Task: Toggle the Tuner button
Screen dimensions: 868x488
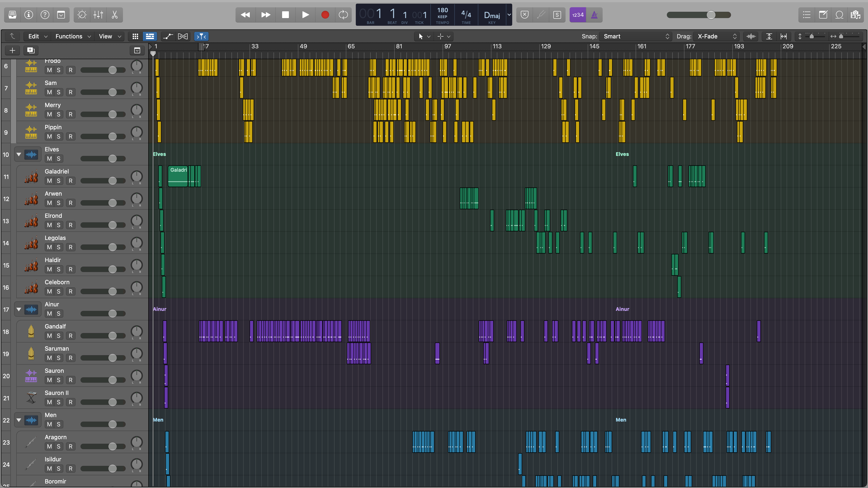Action: 541,15
